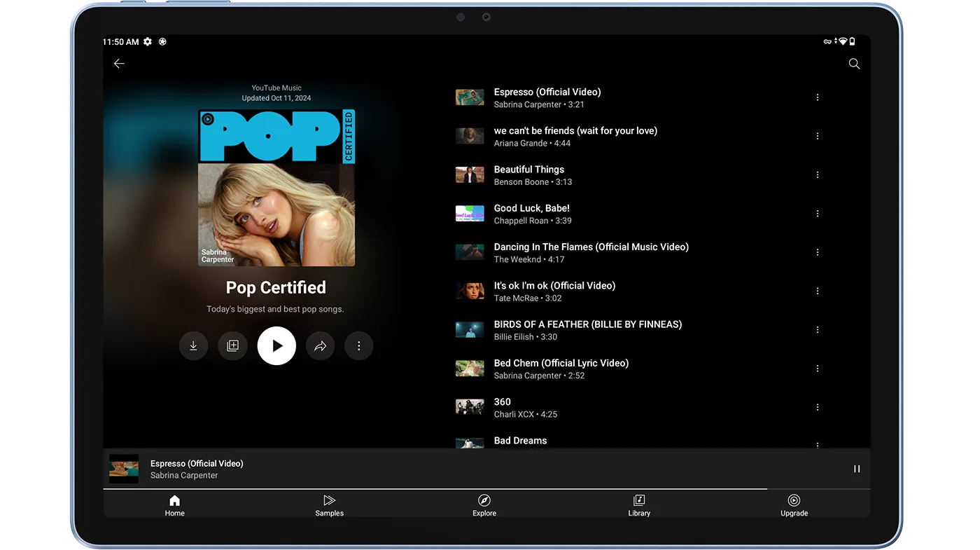
Task: Go to the Home tab
Action: (175, 505)
